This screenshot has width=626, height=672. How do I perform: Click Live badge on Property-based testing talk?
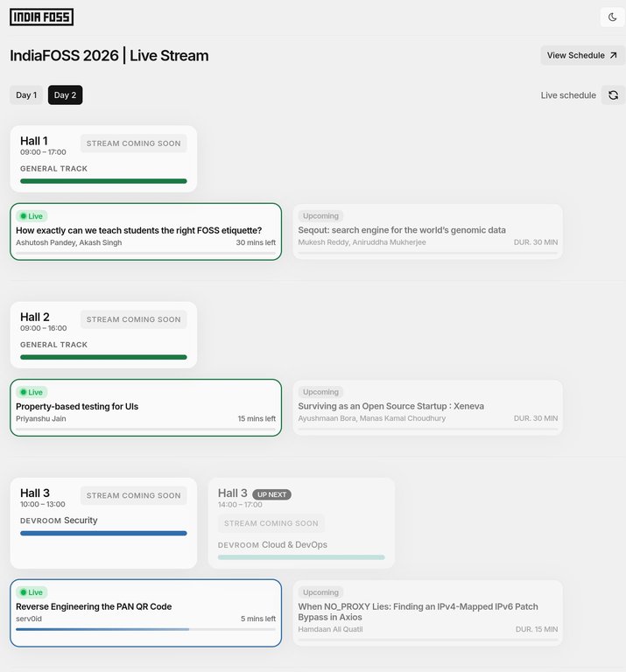tap(32, 392)
